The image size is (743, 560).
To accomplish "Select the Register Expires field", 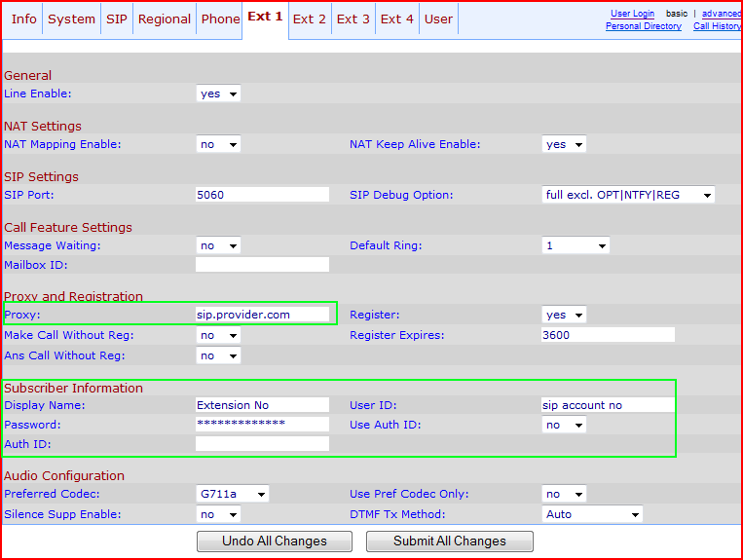I will [608, 335].
